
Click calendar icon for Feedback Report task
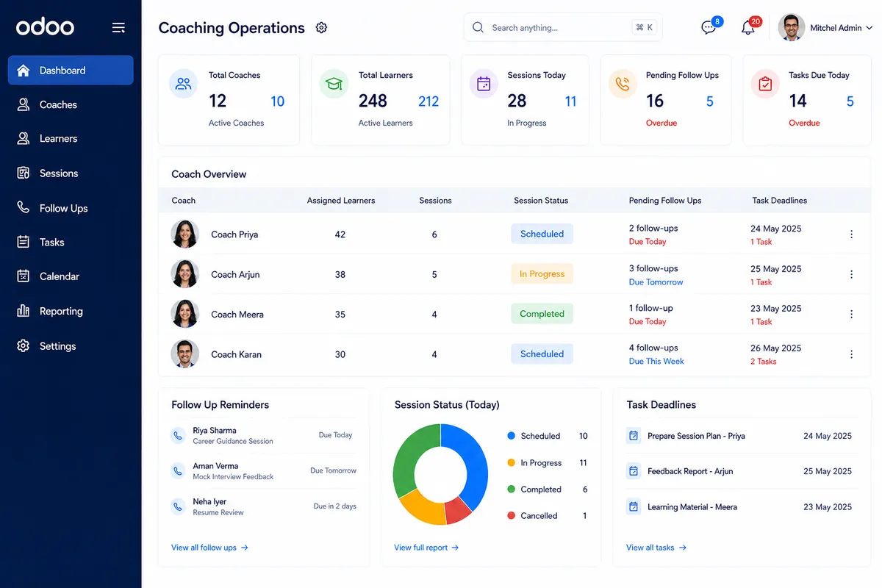point(634,471)
